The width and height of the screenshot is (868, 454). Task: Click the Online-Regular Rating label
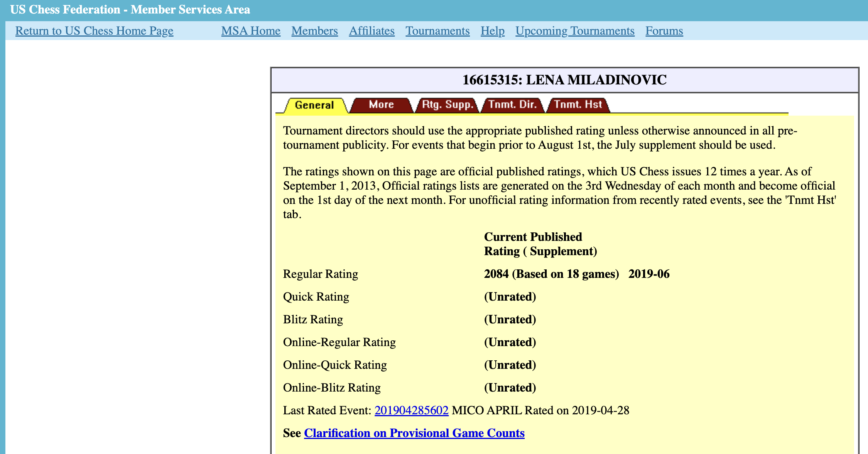(339, 342)
